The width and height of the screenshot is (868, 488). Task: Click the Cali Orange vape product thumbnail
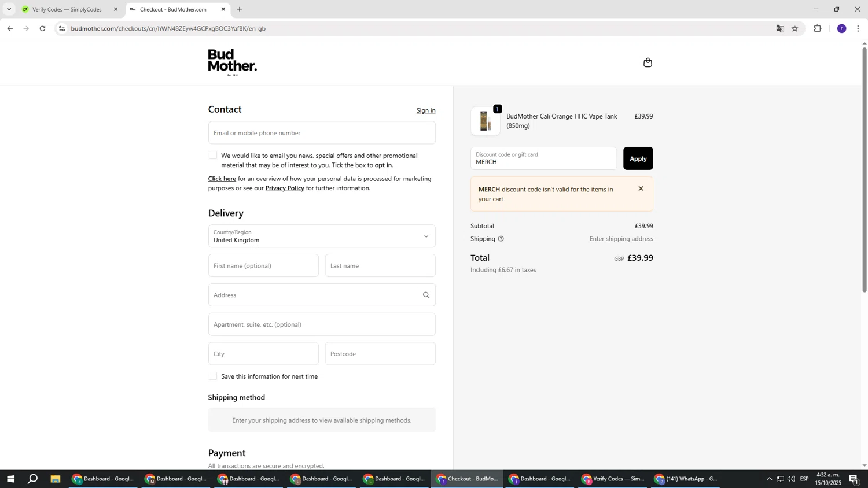click(x=486, y=121)
